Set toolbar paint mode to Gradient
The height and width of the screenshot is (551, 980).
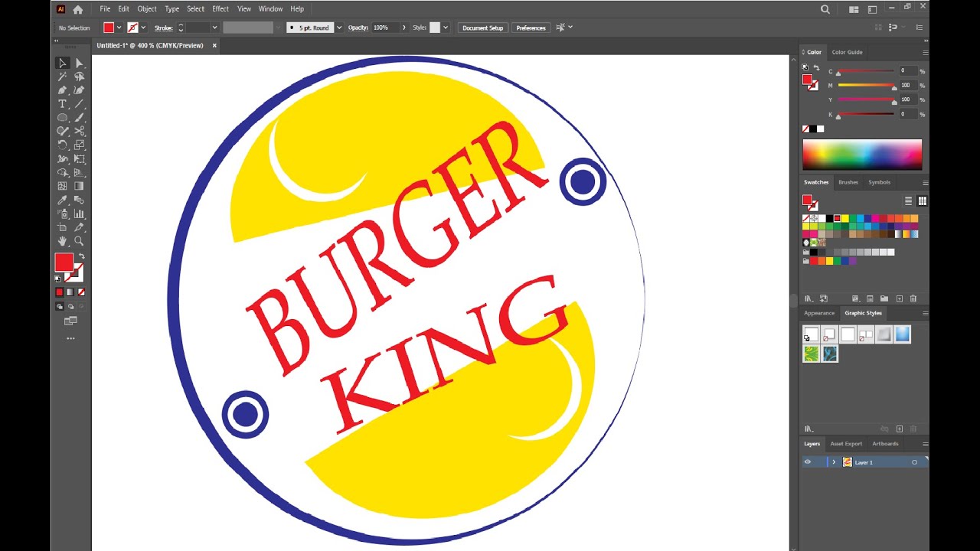(70, 292)
